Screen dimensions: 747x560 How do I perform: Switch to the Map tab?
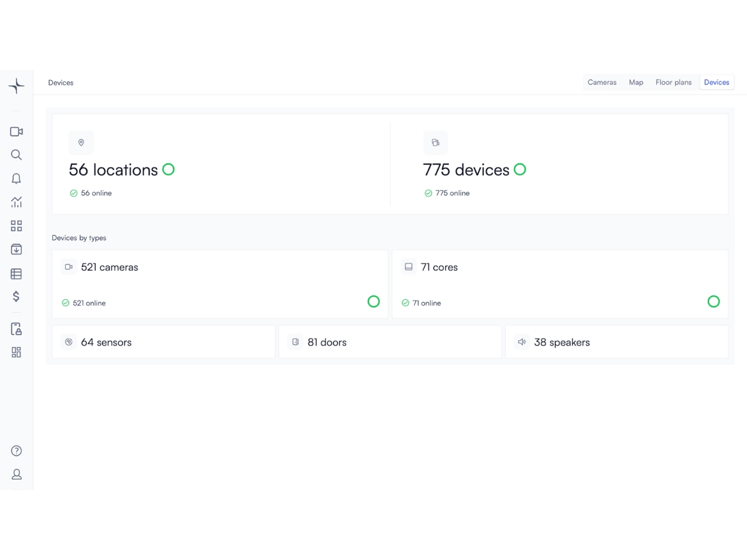pyautogui.click(x=636, y=82)
